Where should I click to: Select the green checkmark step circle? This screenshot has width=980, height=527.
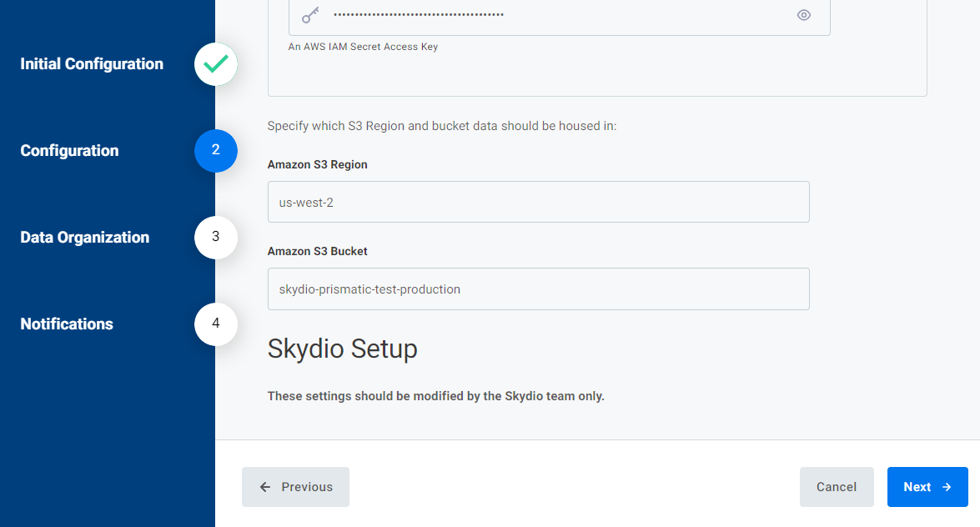[x=216, y=63]
